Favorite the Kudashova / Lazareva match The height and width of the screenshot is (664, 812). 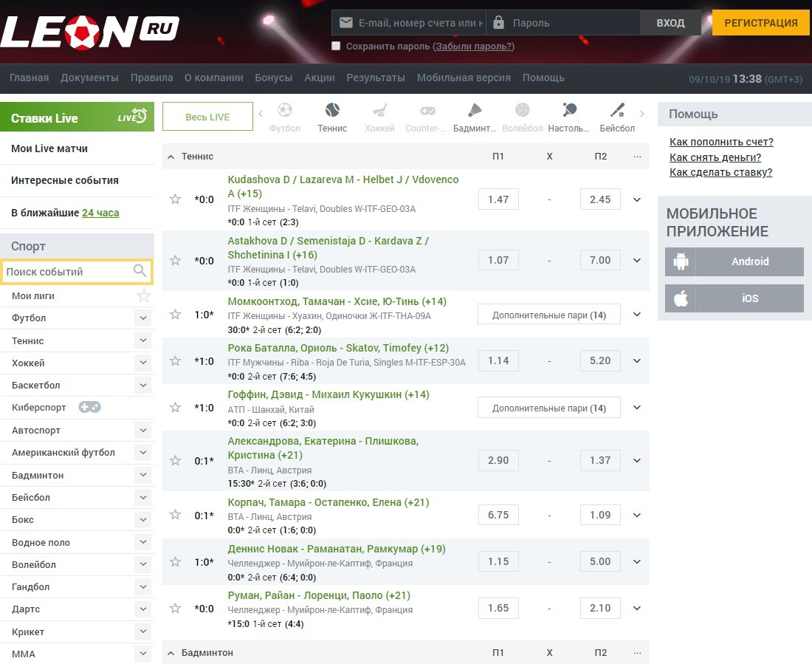(x=175, y=199)
